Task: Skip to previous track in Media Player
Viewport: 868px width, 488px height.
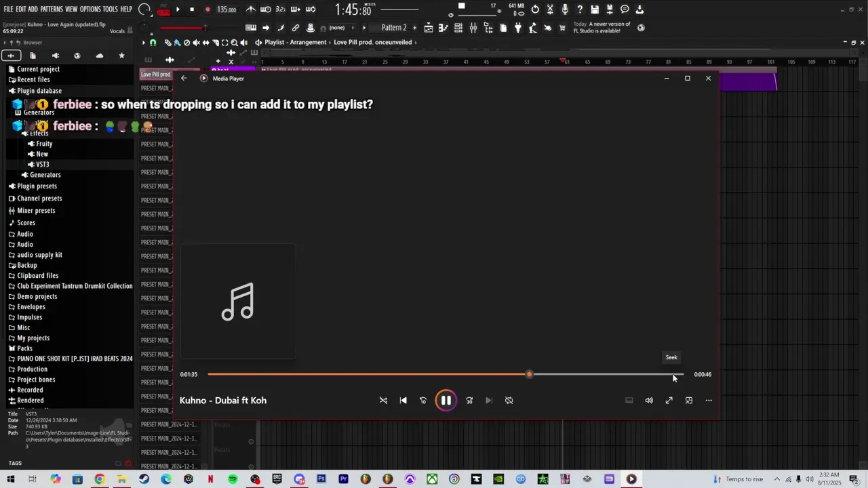Action: point(403,401)
